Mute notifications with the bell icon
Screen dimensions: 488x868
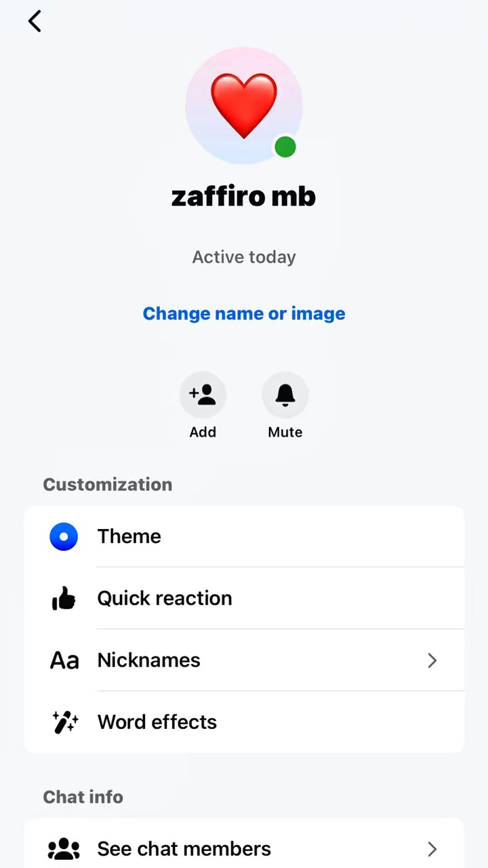(x=285, y=395)
